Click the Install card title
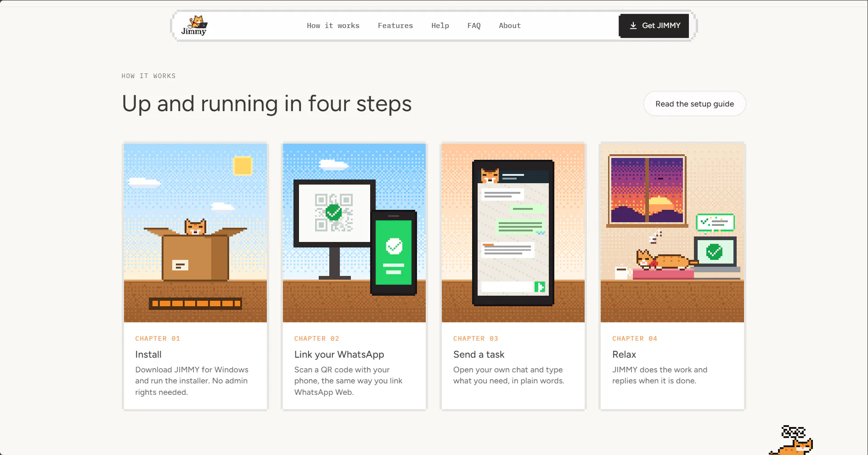Image resolution: width=868 pixels, height=455 pixels. [148, 354]
